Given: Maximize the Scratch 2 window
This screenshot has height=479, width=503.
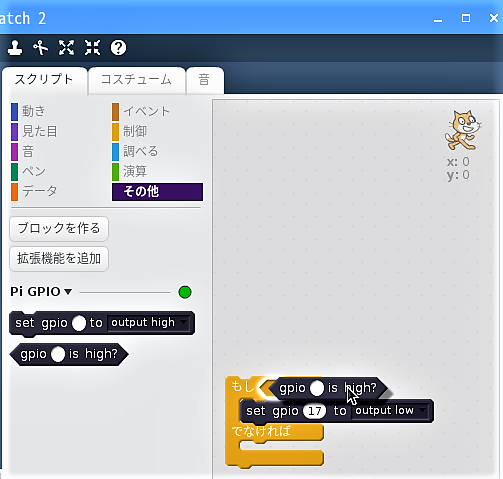Looking at the screenshot, I should (466, 18).
